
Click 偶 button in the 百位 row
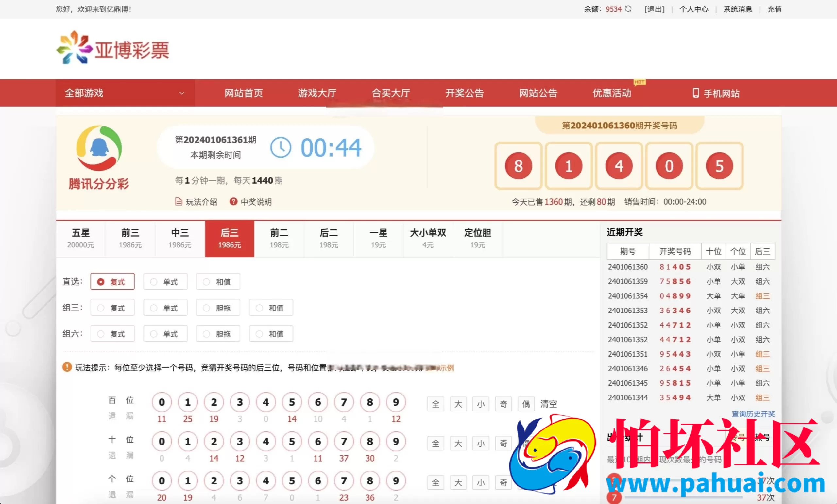tap(526, 404)
